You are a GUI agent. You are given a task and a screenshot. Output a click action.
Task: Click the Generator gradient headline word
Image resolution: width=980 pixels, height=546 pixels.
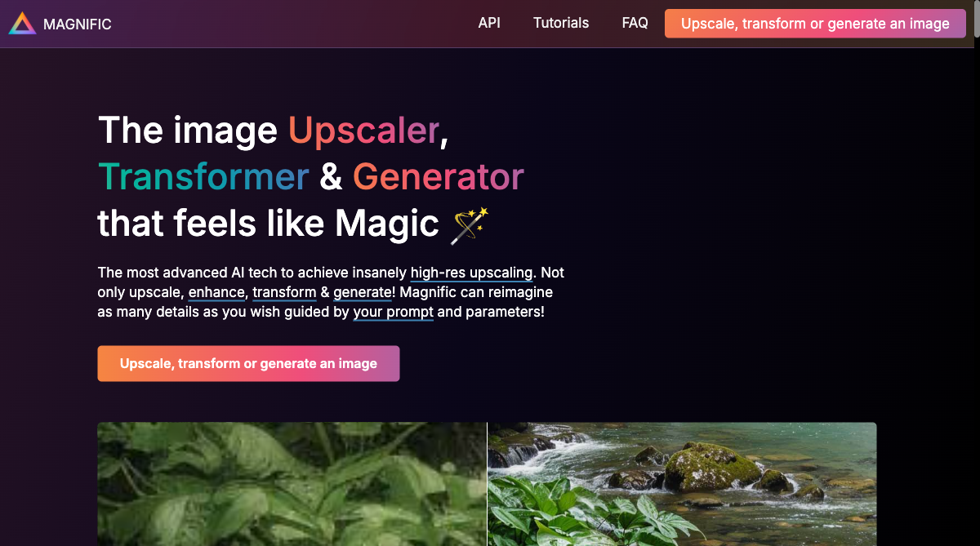point(439,176)
